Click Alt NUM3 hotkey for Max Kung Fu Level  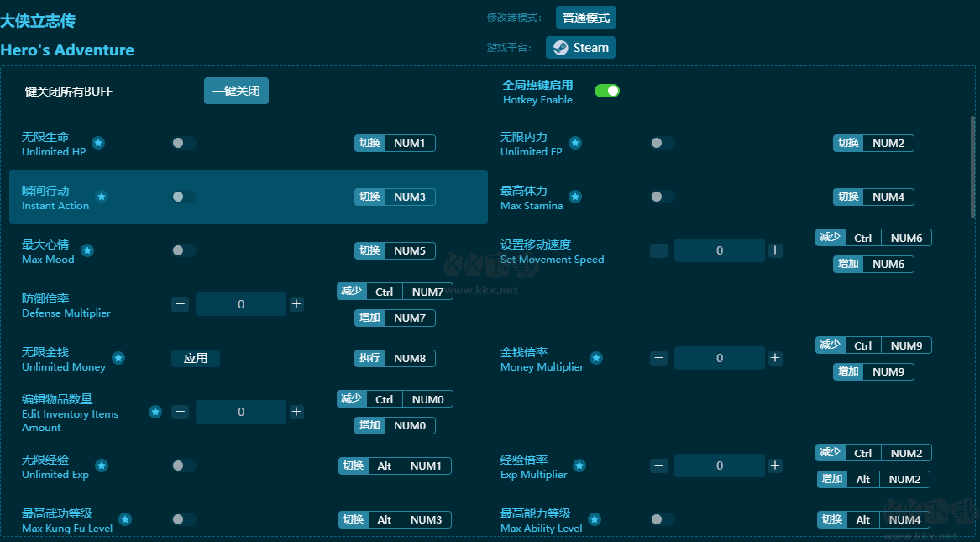395,519
